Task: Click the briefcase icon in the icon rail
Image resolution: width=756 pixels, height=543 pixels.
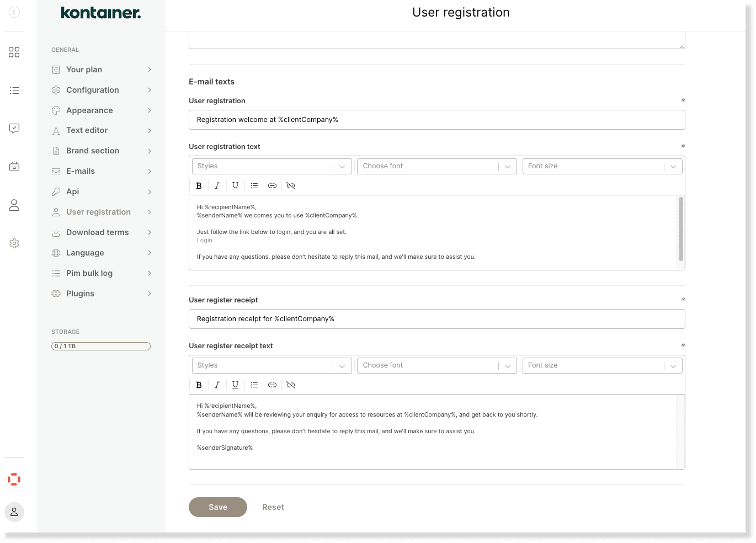Action: pos(14,166)
